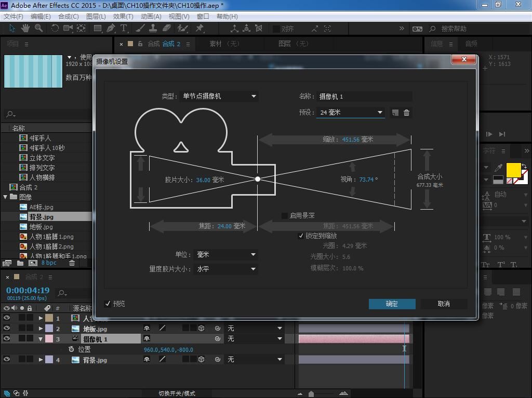Click the 取消 button
Screen dimensions: 532x398
(x=444, y=304)
